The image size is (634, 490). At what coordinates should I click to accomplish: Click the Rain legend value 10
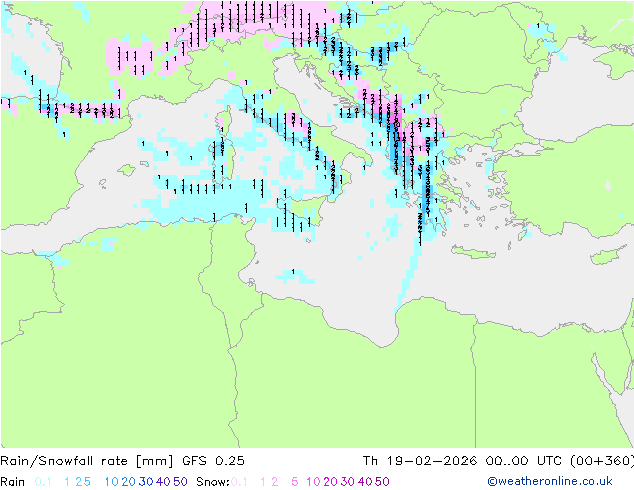(112, 482)
